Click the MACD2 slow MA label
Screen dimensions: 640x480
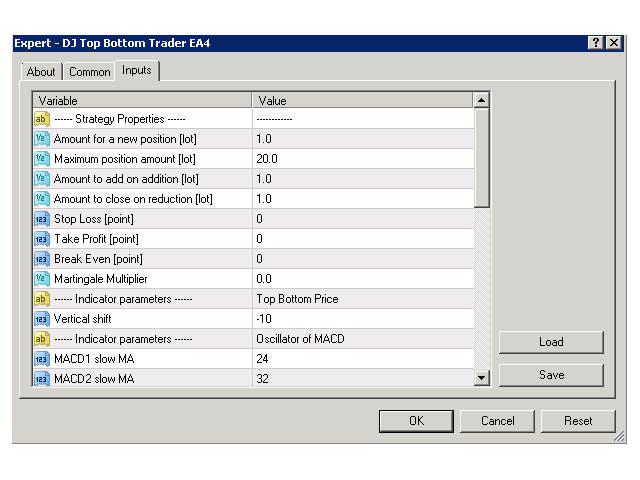pyautogui.click(x=94, y=379)
